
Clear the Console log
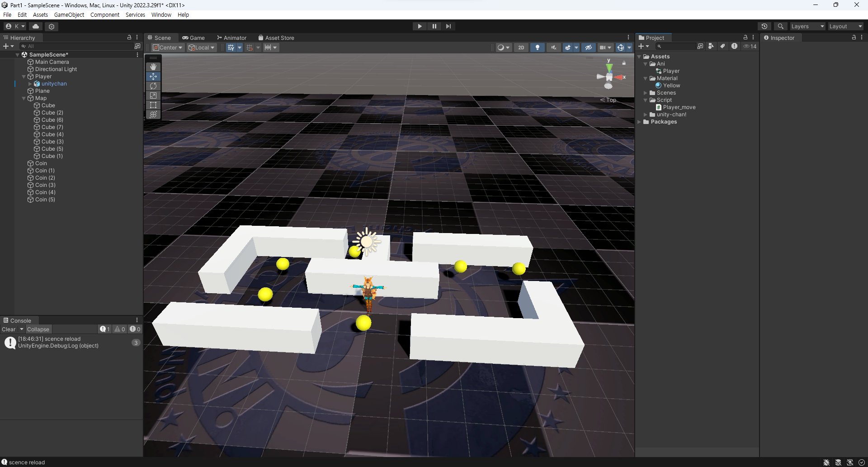[9, 329]
